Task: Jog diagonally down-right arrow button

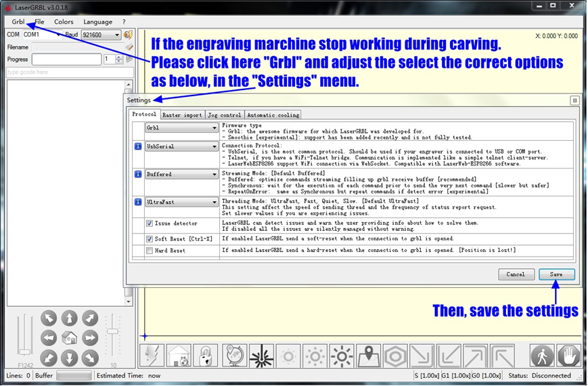Action: tap(90, 358)
